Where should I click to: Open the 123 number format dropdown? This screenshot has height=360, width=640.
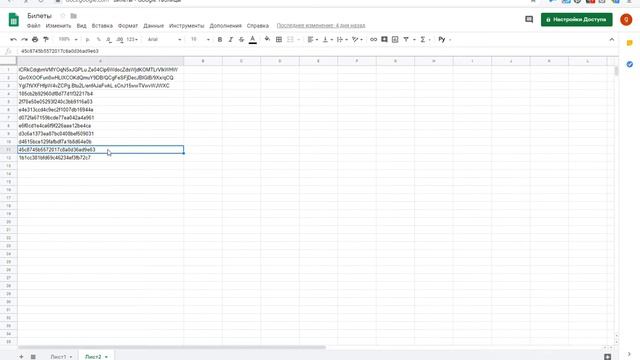pyautogui.click(x=132, y=40)
